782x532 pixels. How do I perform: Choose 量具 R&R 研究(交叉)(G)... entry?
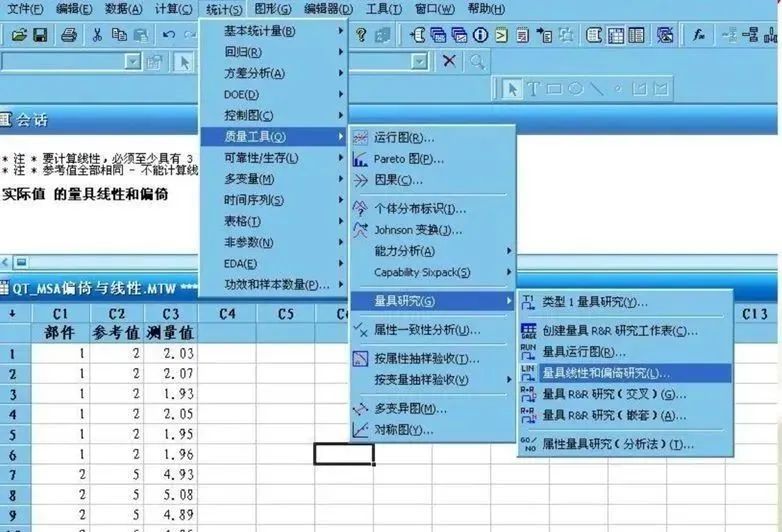coord(626,394)
